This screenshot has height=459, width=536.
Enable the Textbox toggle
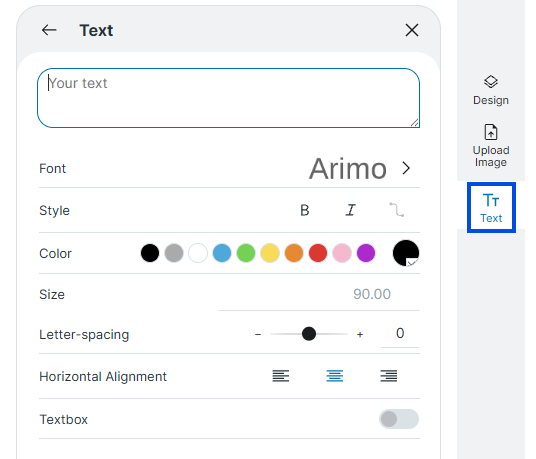[x=399, y=419]
